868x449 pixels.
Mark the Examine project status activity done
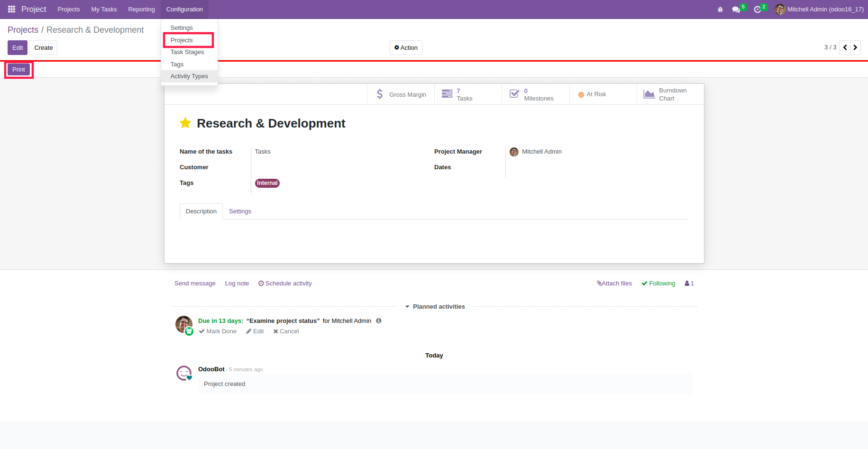coord(218,331)
